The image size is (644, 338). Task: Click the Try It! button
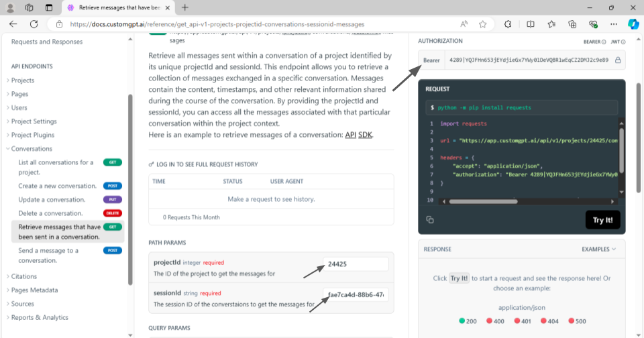point(602,220)
